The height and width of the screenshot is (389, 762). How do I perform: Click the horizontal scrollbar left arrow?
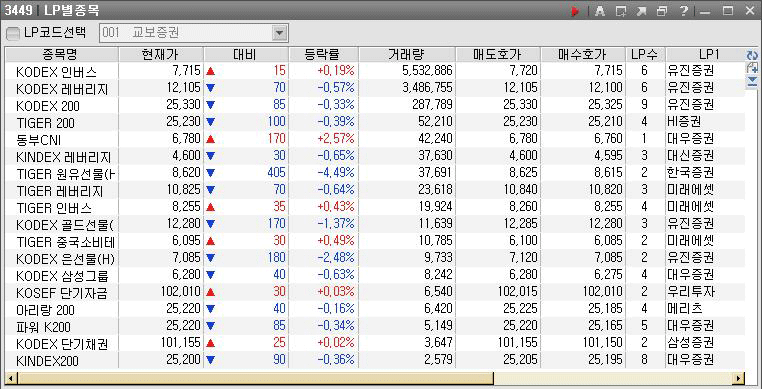(11, 378)
